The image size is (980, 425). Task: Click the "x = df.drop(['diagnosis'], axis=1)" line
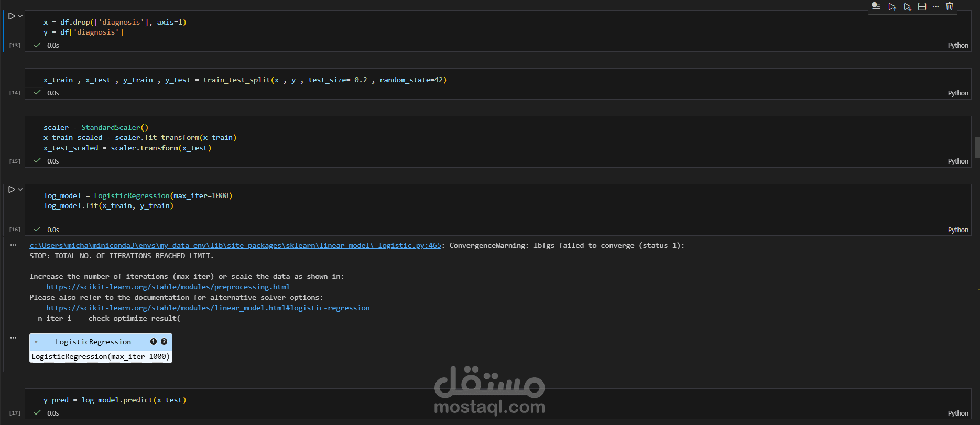(115, 23)
